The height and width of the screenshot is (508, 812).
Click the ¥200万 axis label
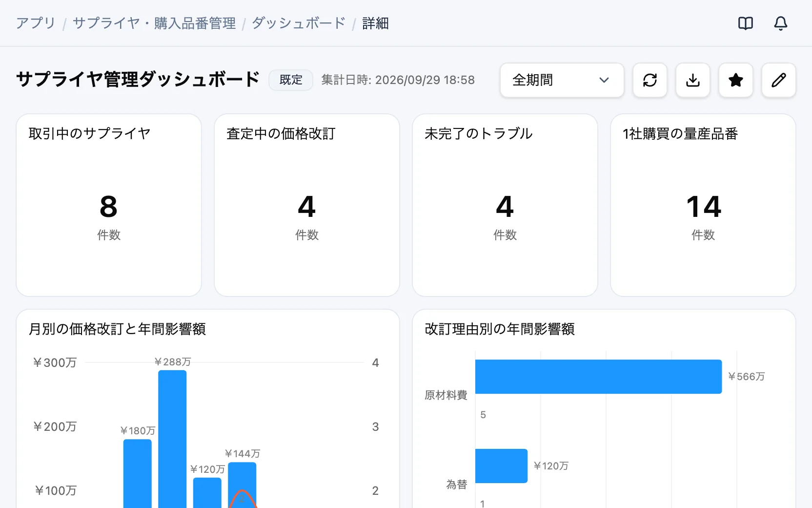(55, 427)
